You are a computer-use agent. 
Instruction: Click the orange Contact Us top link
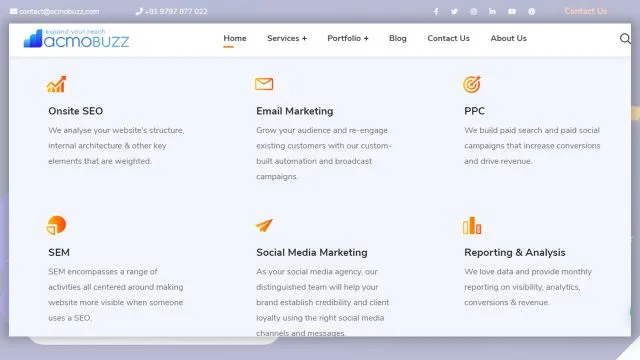(586, 11)
